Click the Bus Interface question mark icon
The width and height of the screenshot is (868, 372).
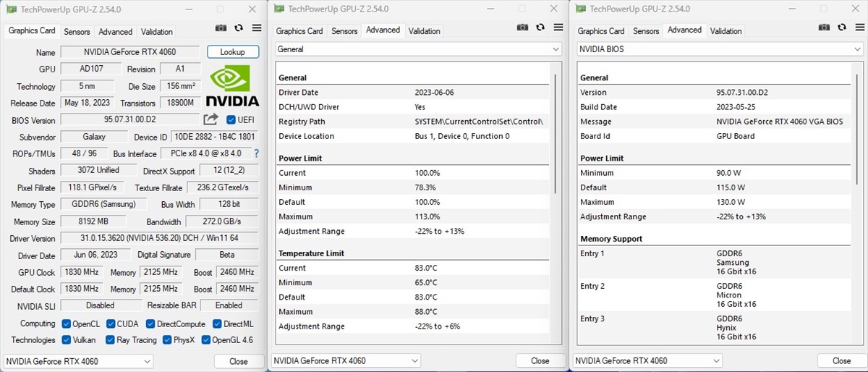point(255,153)
